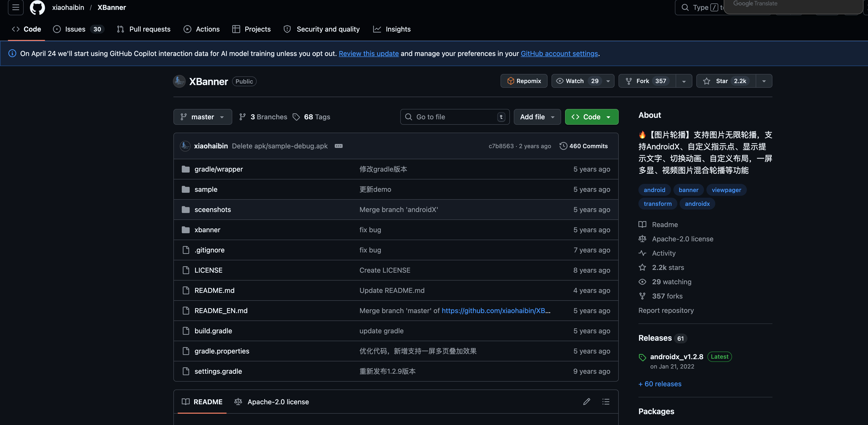Click the 68 Tags icon link
868x425 pixels.
[311, 117]
